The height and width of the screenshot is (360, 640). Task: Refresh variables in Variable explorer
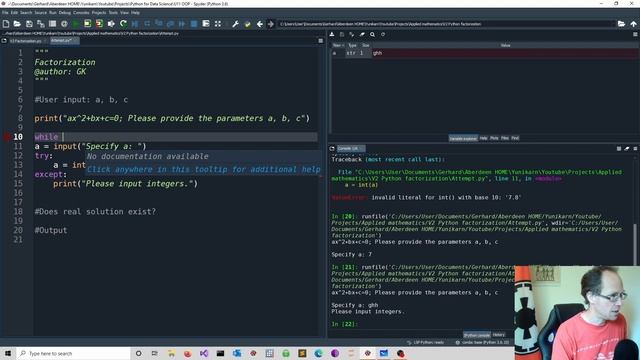click(383, 35)
